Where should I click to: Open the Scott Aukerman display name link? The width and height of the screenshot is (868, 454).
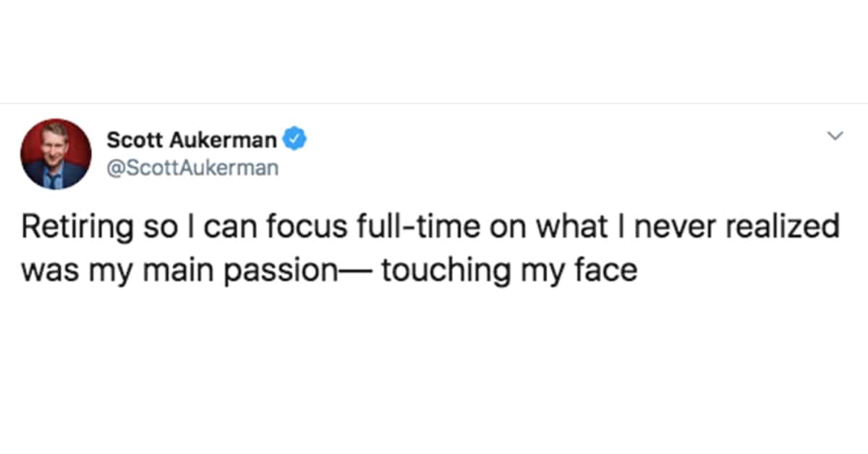click(192, 138)
